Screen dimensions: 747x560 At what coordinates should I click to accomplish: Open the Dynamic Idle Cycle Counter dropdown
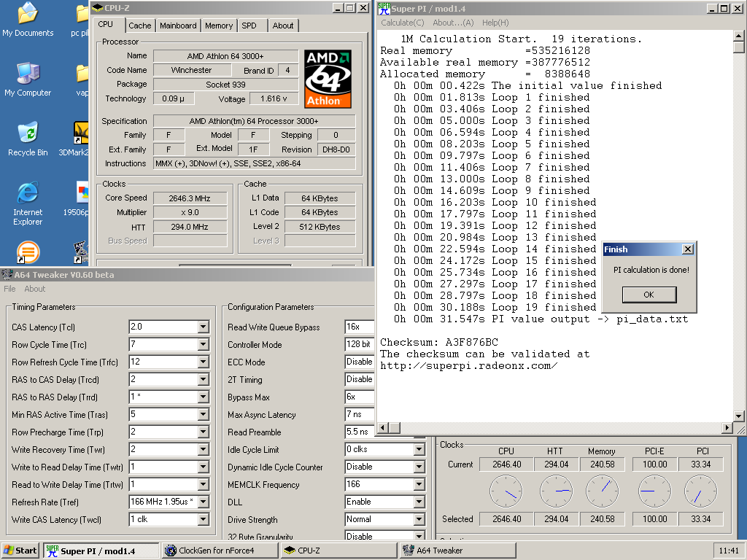(x=419, y=467)
